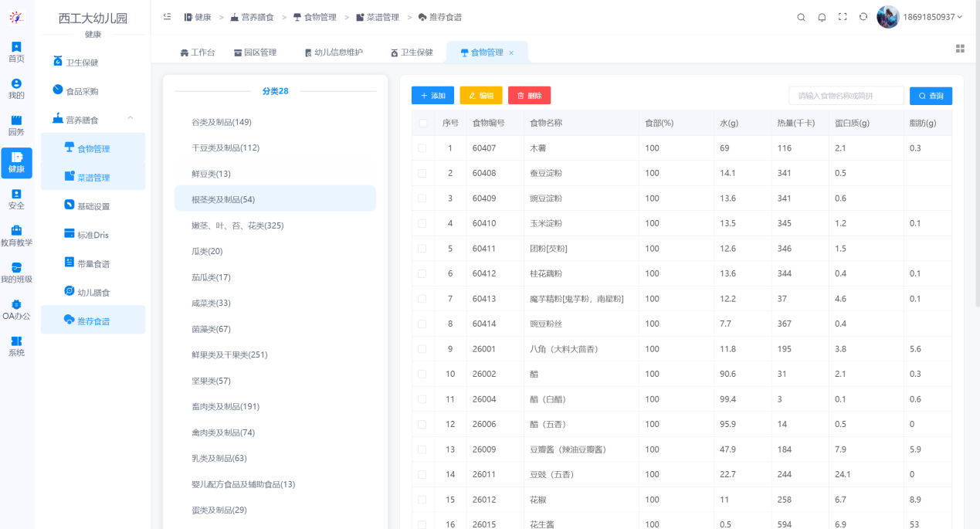The height and width of the screenshot is (529, 980).
Task: Open the 首页 home icon in sidebar
Action: 16,53
